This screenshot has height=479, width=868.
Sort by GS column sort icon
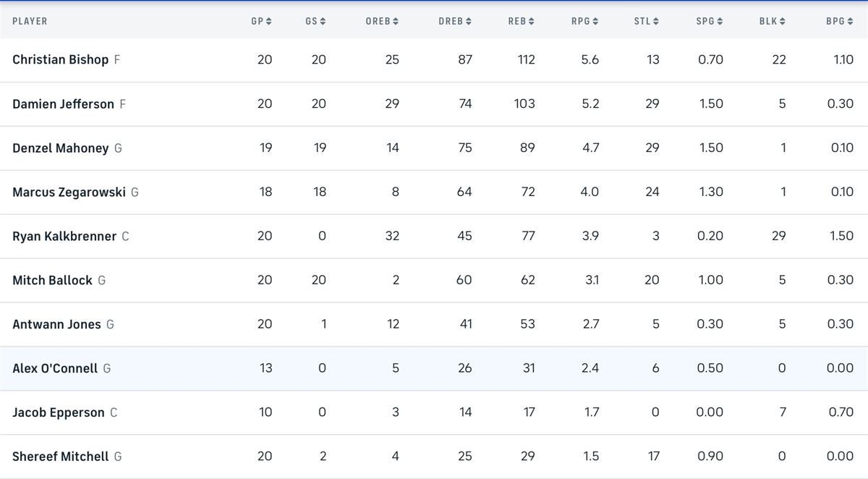coord(323,22)
